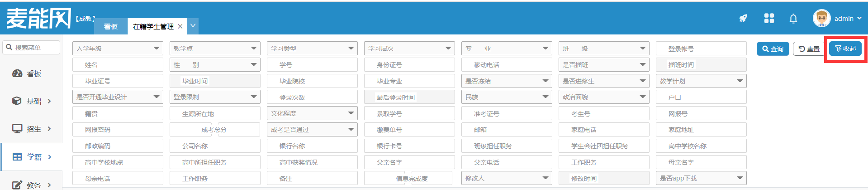
Task: Select the 教学计划 dropdown
Action: coord(701,81)
